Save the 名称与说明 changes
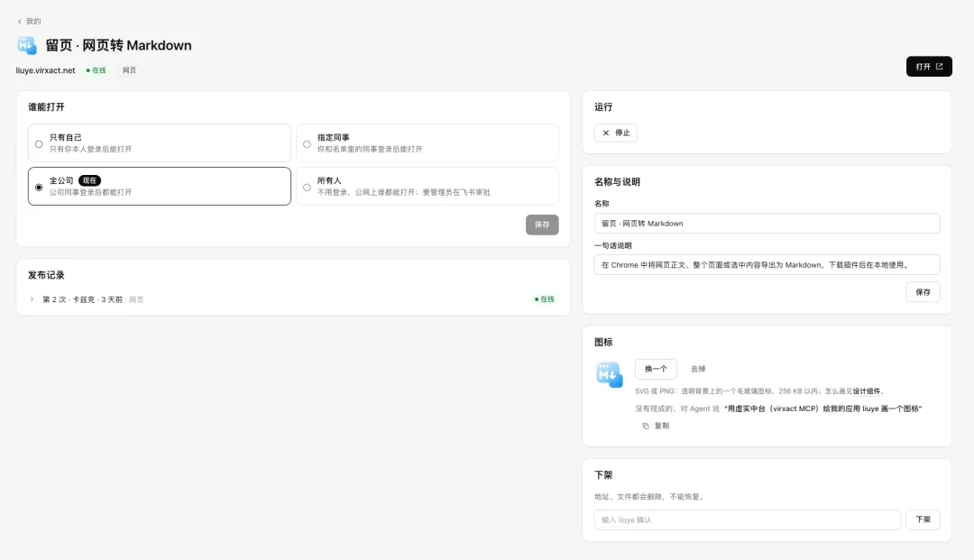Image resolution: width=974 pixels, height=560 pixels. [923, 292]
